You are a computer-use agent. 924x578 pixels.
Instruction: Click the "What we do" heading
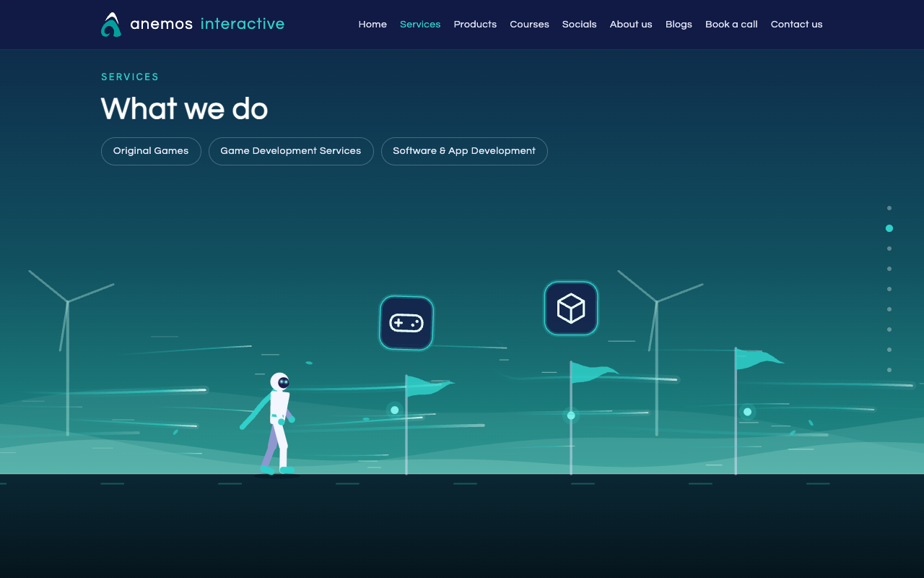pyautogui.click(x=185, y=109)
